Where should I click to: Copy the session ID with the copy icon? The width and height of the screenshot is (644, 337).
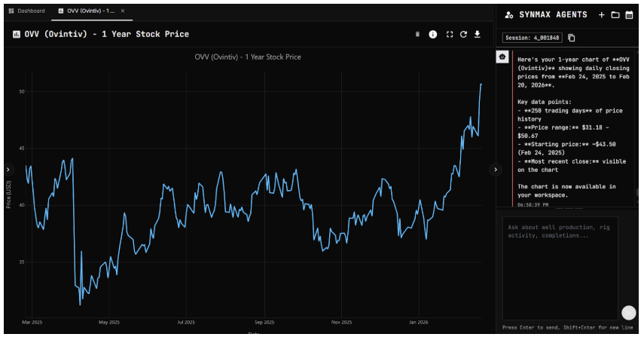pyautogui.click(x=572, y=38)
